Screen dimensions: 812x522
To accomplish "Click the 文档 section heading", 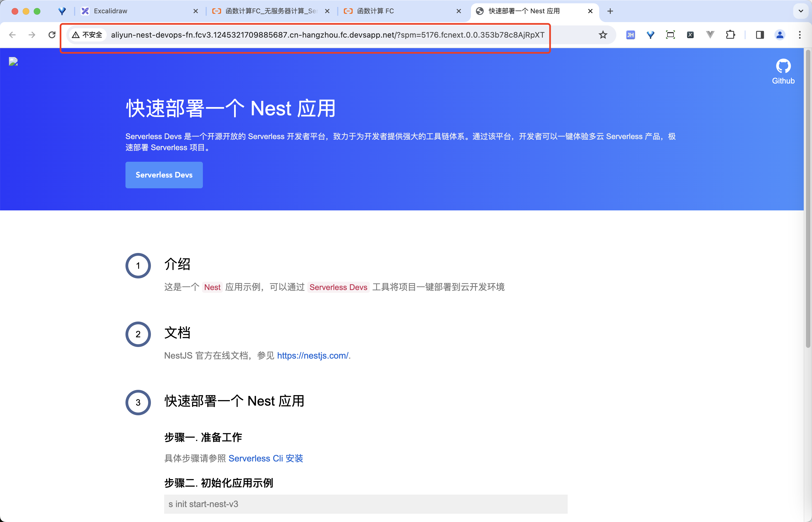I will point(177,333).
